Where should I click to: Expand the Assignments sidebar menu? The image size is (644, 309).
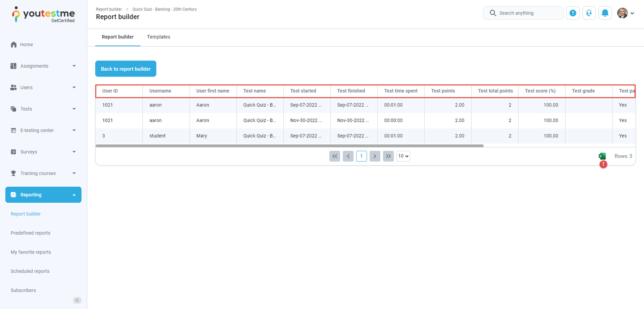pos(43,66)
